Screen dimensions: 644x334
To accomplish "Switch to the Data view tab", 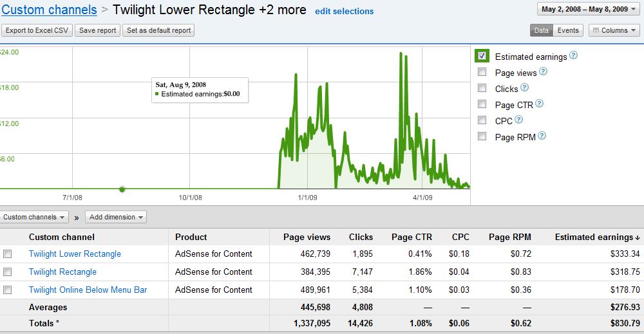I will click(x=542, y=30).
